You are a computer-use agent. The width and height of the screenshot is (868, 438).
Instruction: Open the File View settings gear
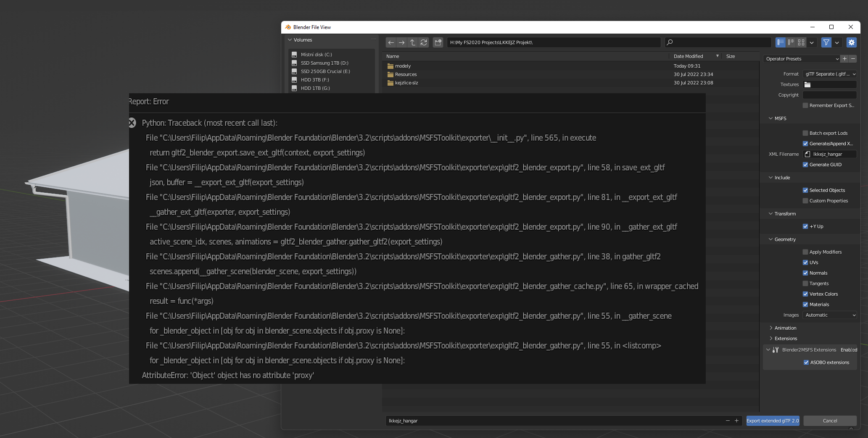coord(852,42)
